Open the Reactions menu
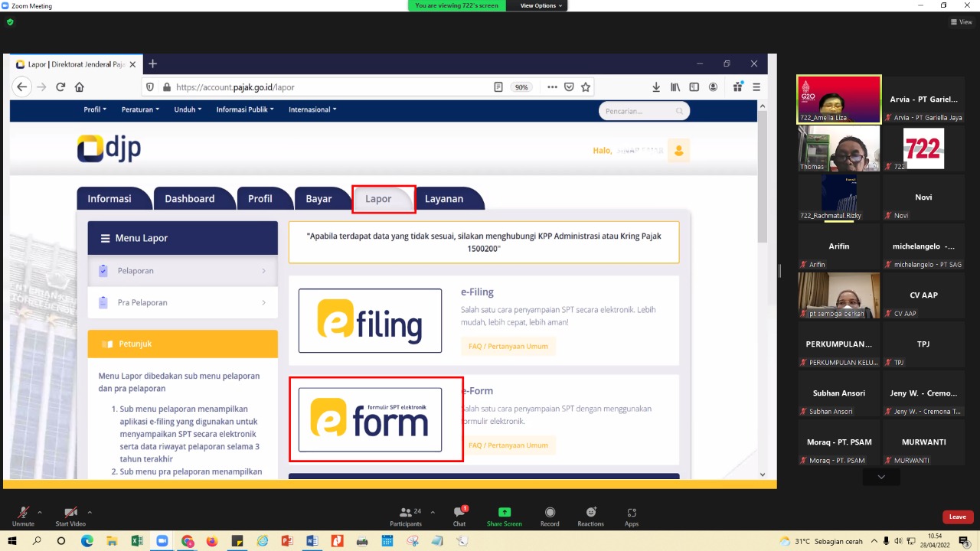The height and width of the screenshot is (551, 980). pos(590,516)
